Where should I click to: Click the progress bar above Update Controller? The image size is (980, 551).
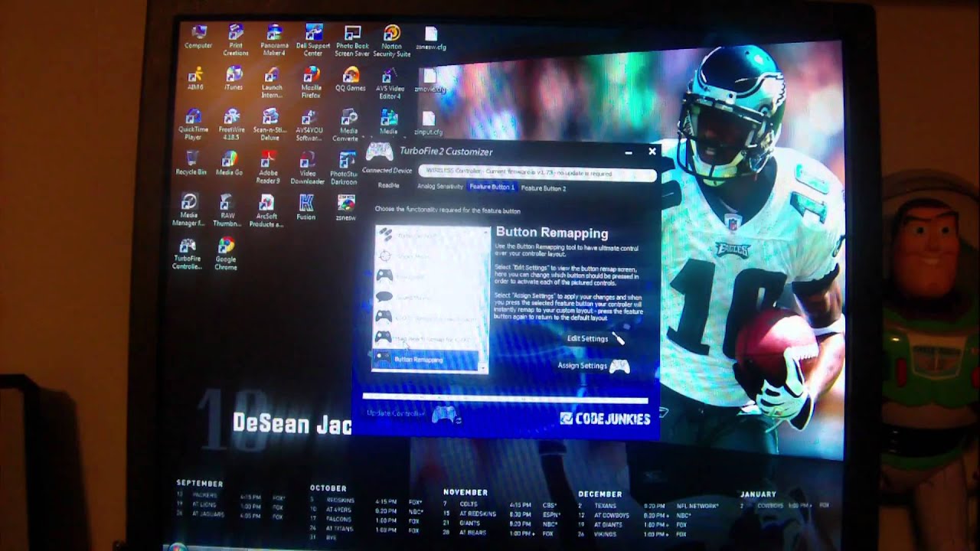505,398
